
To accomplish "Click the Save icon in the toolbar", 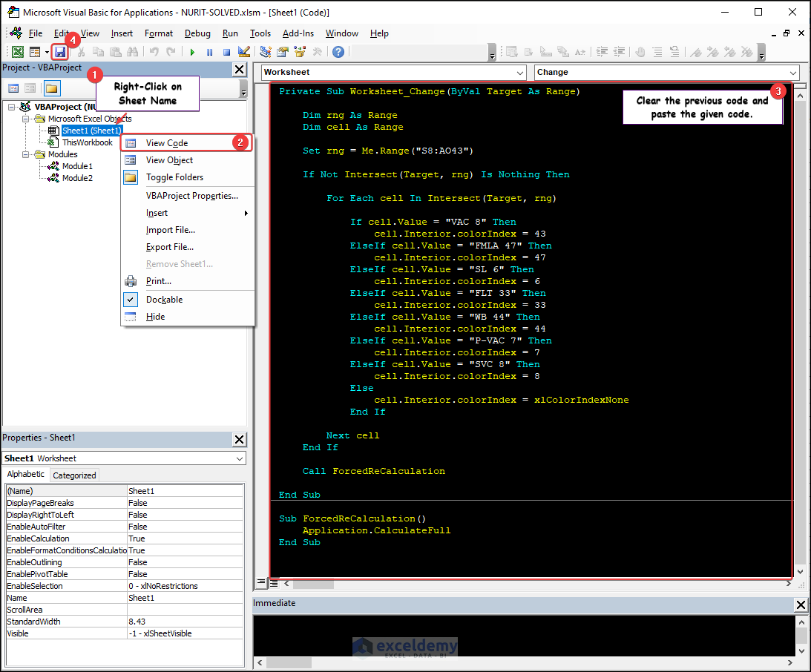I will pyautogui.click(x=60, y=52).
